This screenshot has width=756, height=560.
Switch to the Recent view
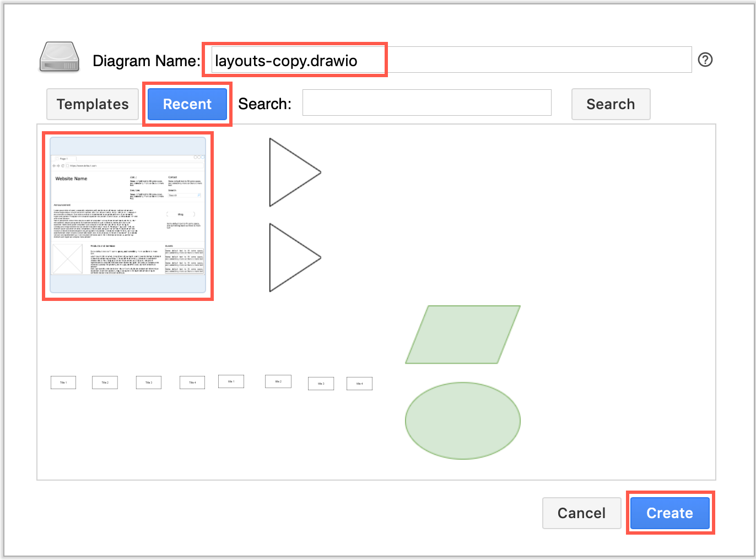click(187, 104)
